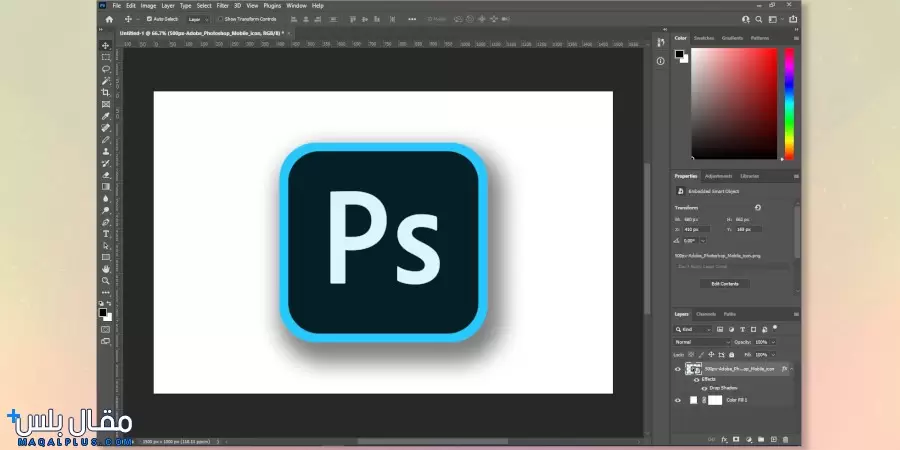Switch to the Channels tab
Screen dimensions: 900x450
(x=706, y=314)
